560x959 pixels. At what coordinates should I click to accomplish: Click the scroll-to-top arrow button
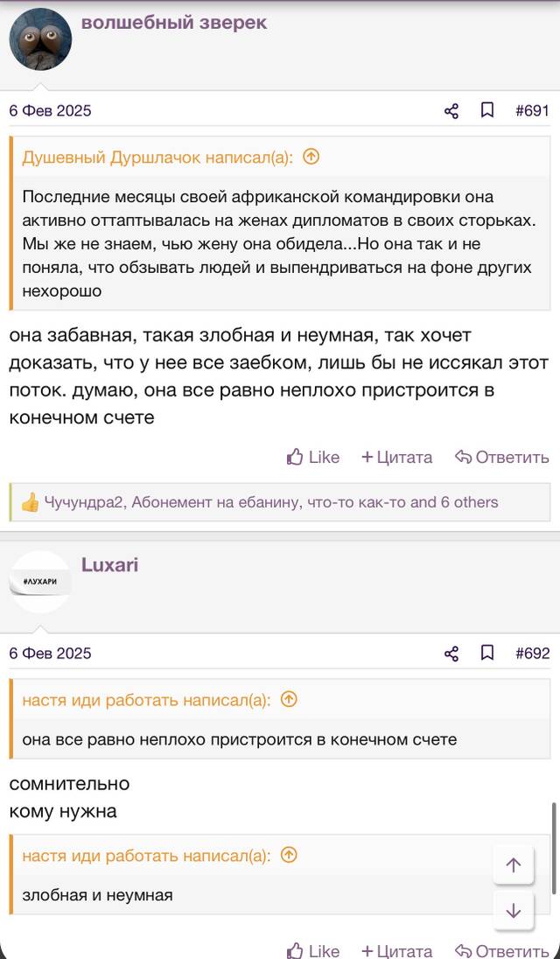(514, 864)
